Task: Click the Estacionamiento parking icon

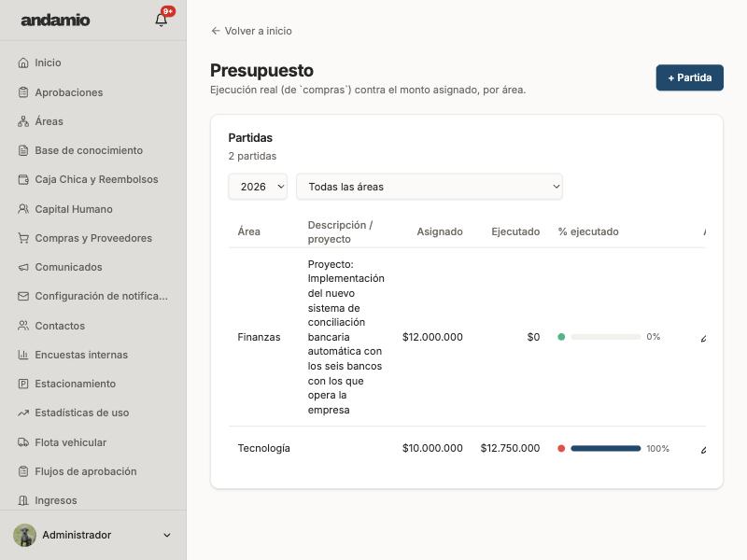Action: [x=23, y=384]
